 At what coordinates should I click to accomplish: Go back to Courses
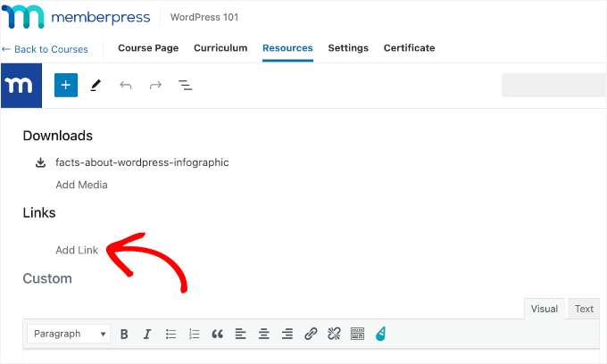tap(45, 49)
